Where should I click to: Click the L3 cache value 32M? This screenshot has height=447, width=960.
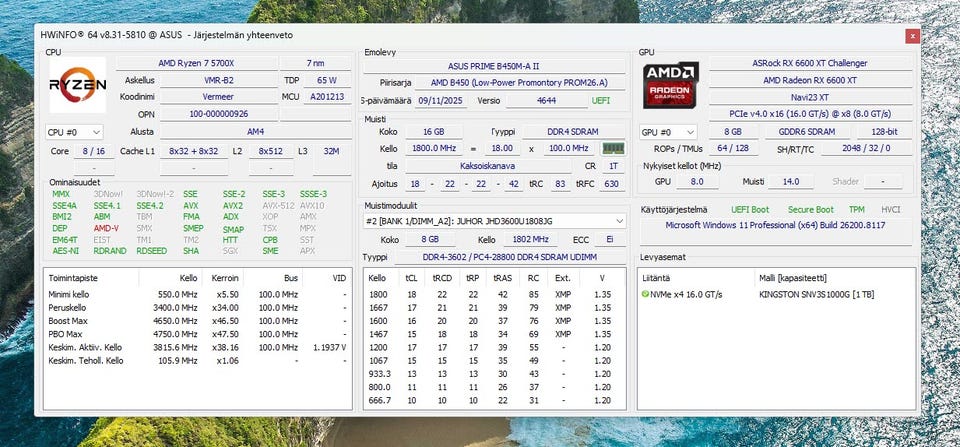click(331, 151)
